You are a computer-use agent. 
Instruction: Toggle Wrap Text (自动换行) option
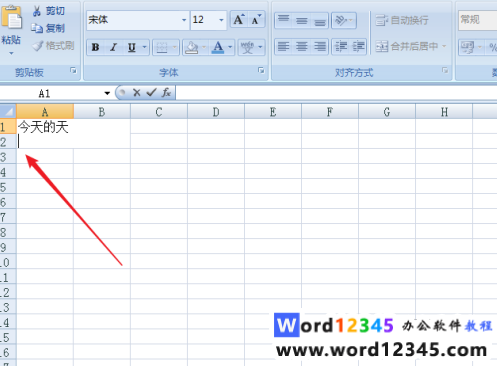click(x=402, y=20)
